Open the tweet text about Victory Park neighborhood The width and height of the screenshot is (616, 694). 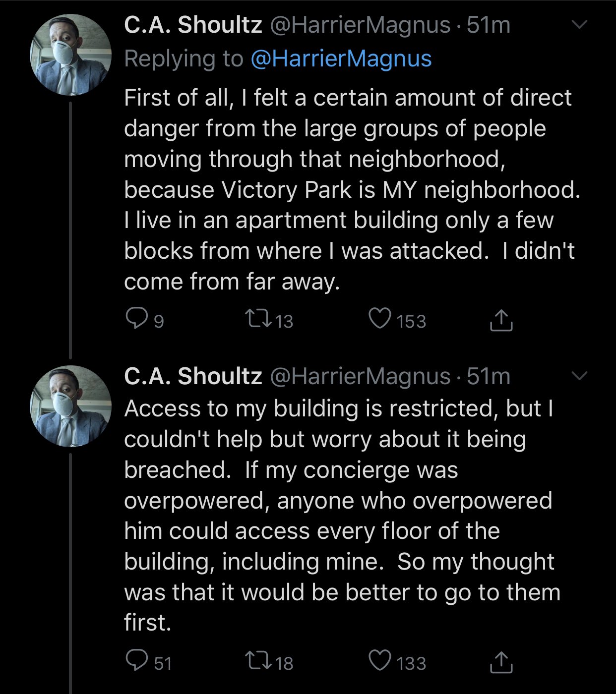[x=352, y=189]
